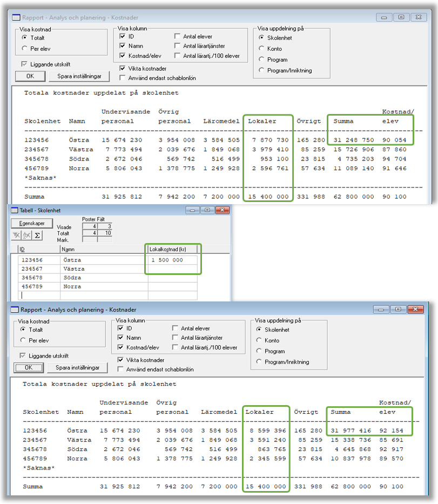Click Spara inställningar in upper Rapport window
Screen dimensions: 438x504
click(x=79, y=76)
